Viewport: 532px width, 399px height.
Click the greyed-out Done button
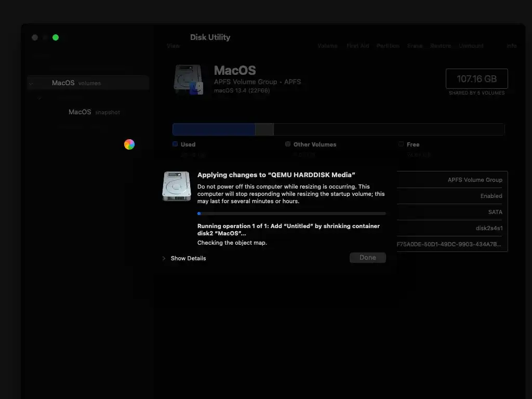click(x=367, y=258)
